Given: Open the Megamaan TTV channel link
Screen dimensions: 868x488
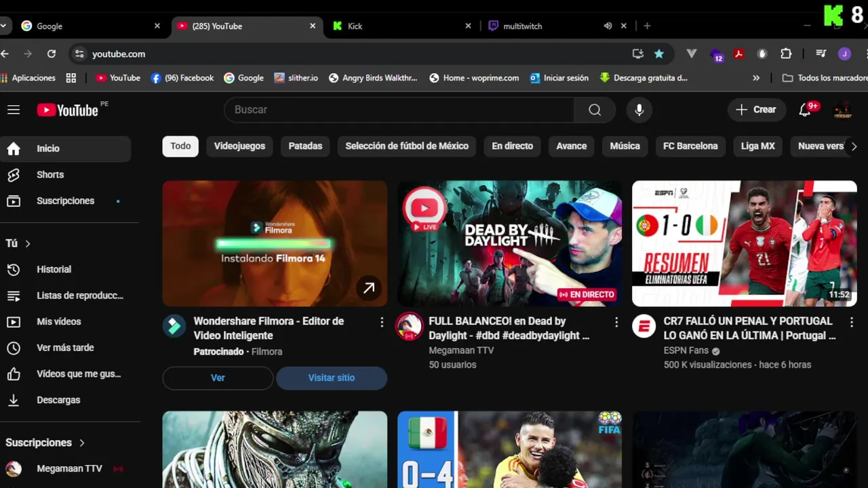Looking at the screenshot, I should pyautogui.click(x=461, y=350).
